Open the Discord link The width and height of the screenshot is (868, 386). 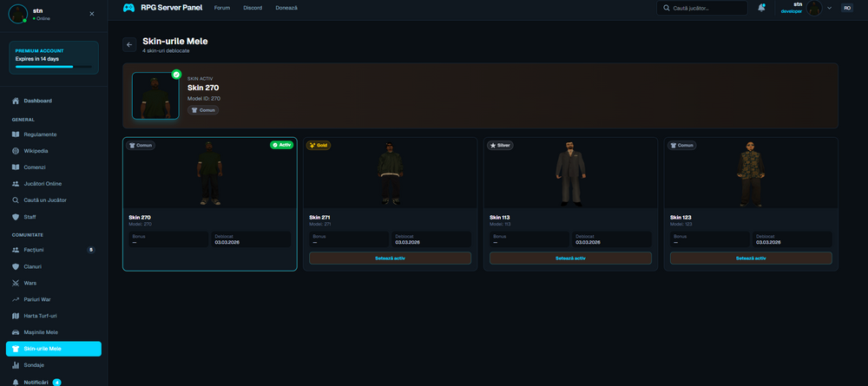click(253, 8)
